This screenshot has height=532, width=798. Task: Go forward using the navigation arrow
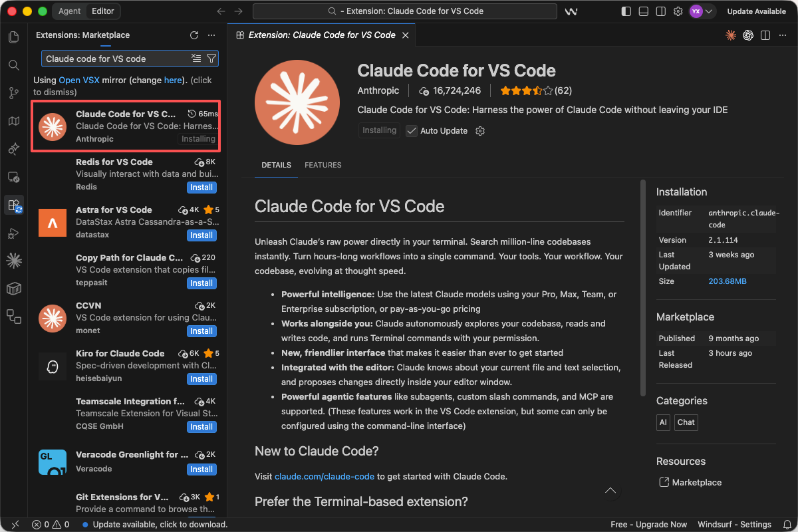[239, 11]
